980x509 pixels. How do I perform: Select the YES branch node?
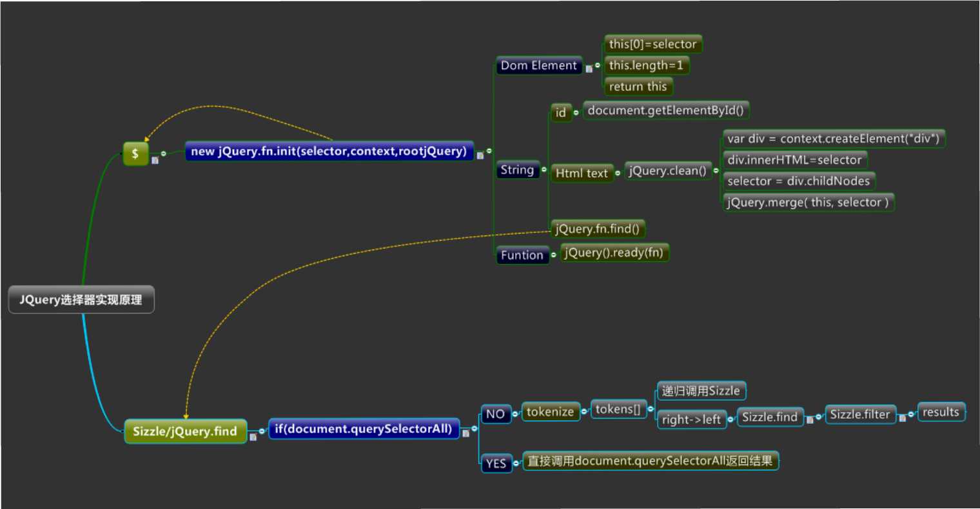point(496,463)
